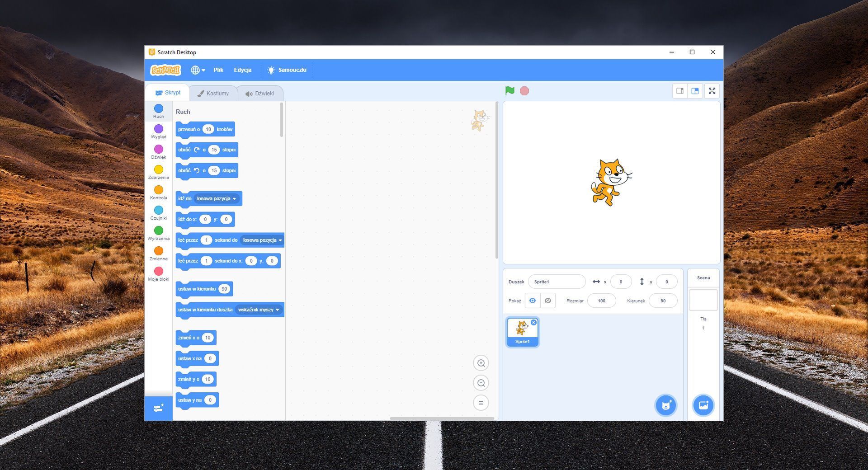
Task: Switch to small stage layout mode
Action: (679, 90)
